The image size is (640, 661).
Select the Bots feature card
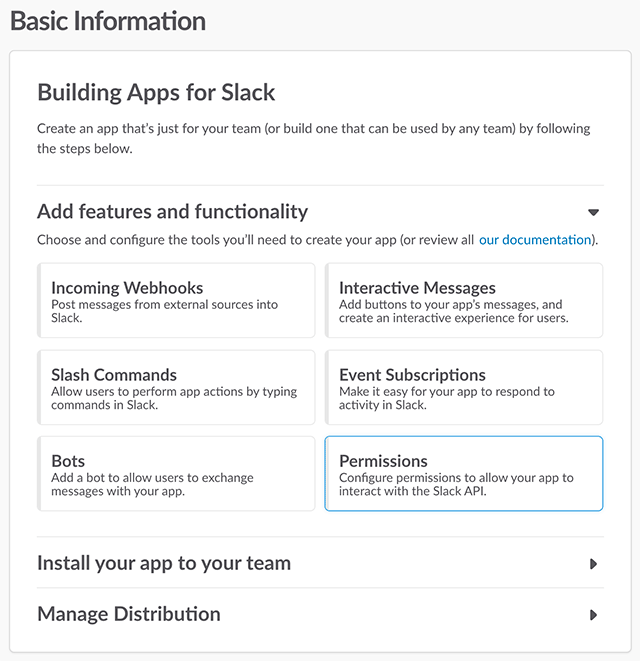click(176, 473)
